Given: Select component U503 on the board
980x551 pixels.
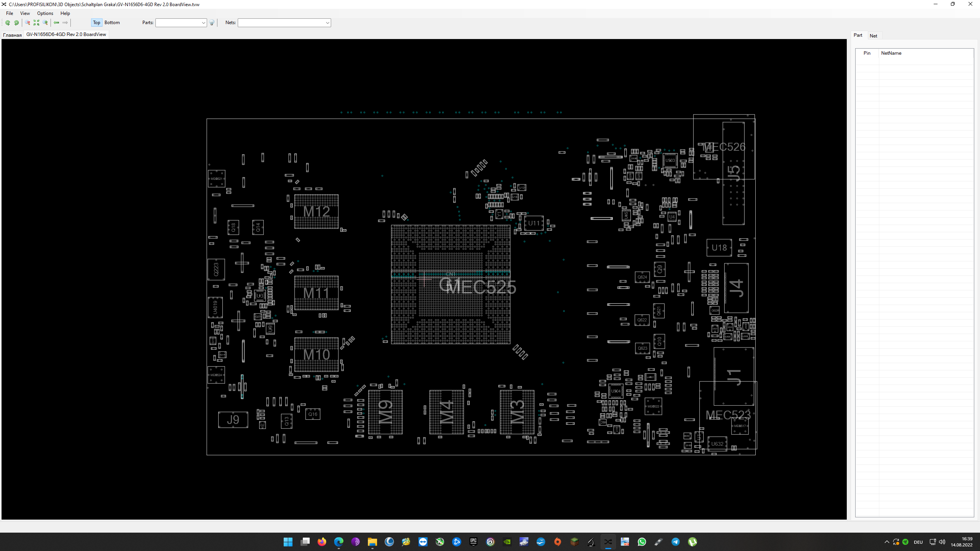Looking at the screenshot, I should tap(670, 161).
